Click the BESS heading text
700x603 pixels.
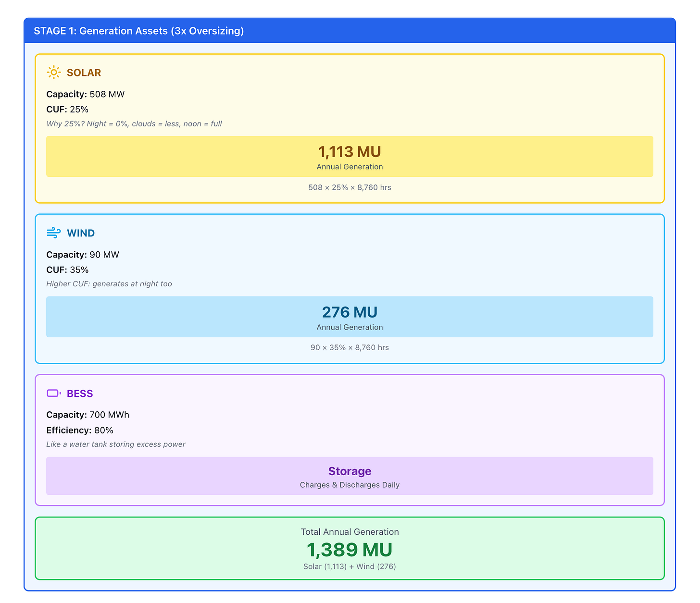coord(80,394)
